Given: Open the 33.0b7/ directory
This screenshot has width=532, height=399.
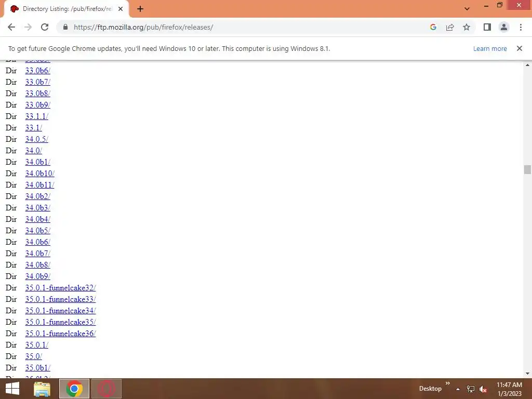Looking at the screenshot, I should coord(37,82).
